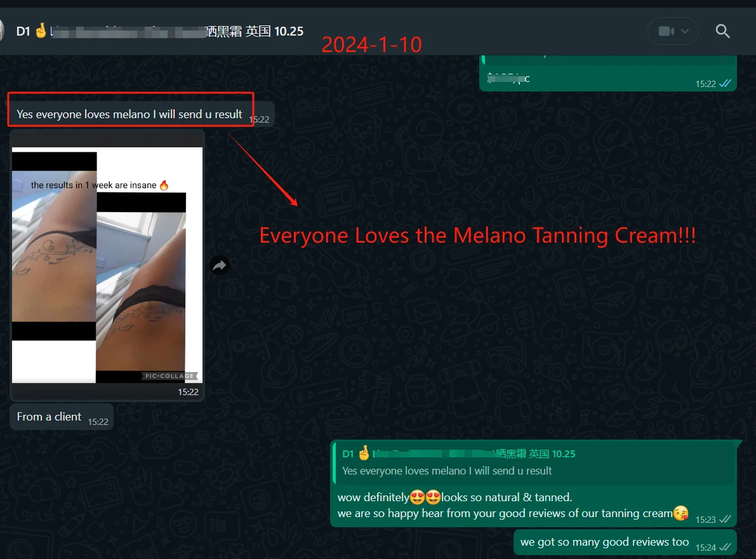756x559 pixels.
Task: Select the message "Yes everyone loves melano I will send u result"
Action: tap(142, 114)
